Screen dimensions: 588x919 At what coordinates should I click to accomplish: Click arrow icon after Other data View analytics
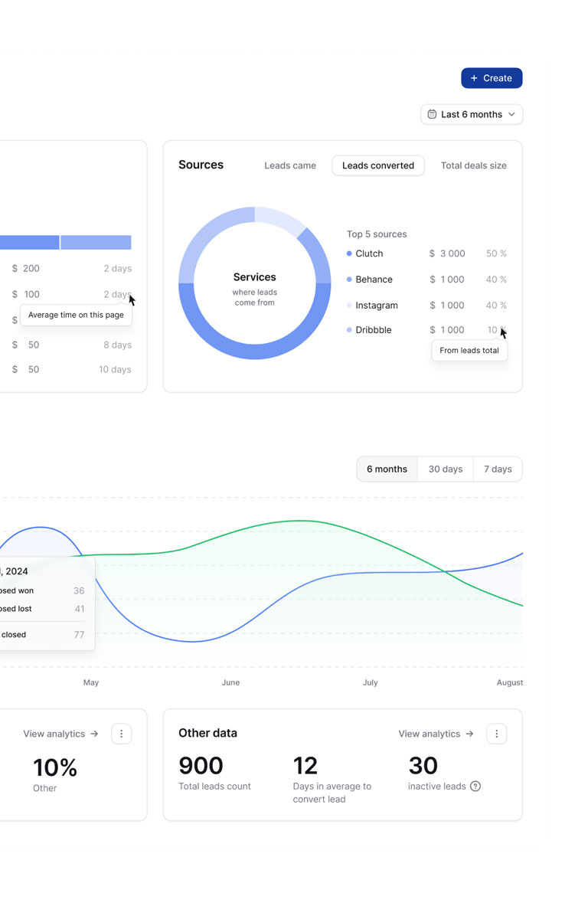469,734
